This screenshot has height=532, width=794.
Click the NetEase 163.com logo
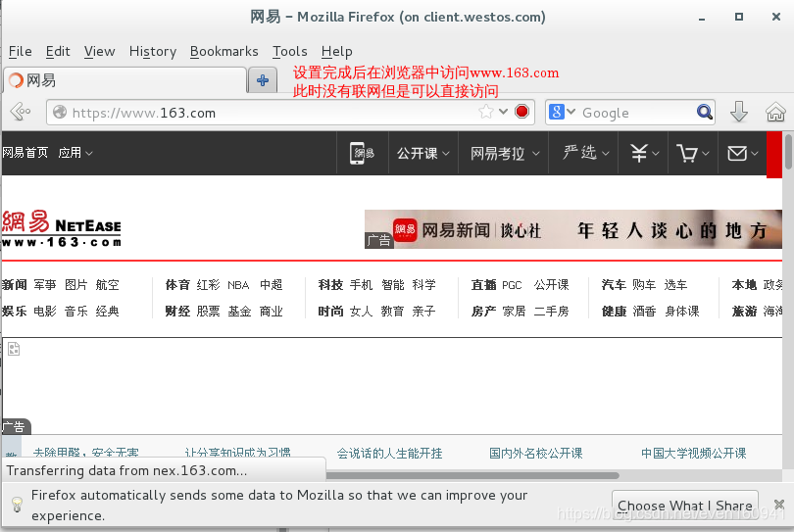tap(62, 228)
